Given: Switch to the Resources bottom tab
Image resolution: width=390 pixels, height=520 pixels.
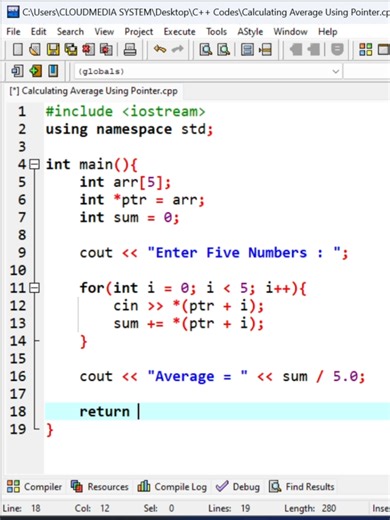Looking at the screenshot, I should (x=100, y=487).
